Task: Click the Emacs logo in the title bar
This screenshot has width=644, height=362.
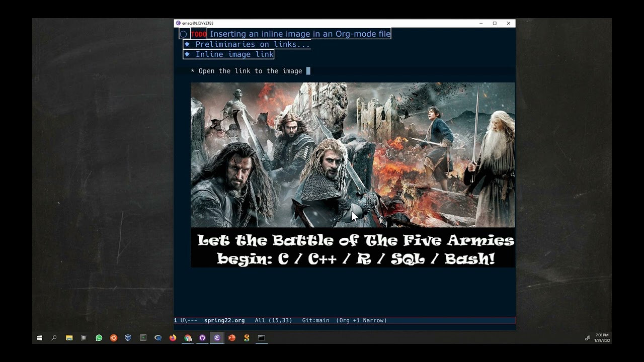Action: (x=178, y=23)
